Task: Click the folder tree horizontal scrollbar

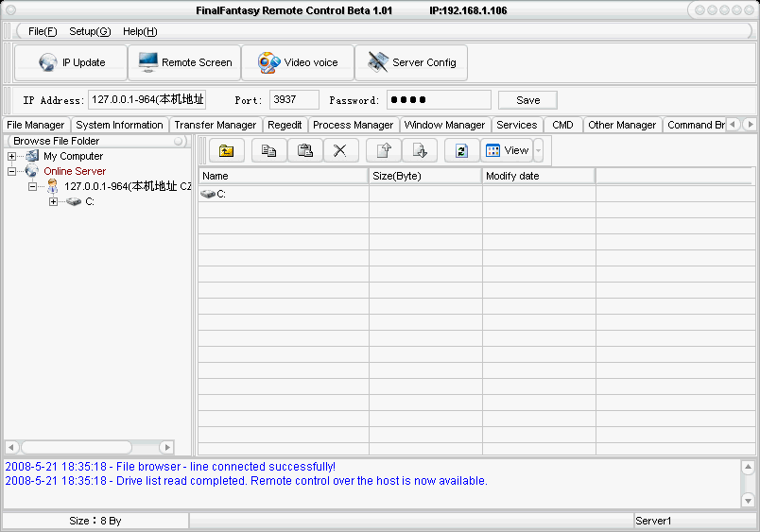Action: pos(90,447)
